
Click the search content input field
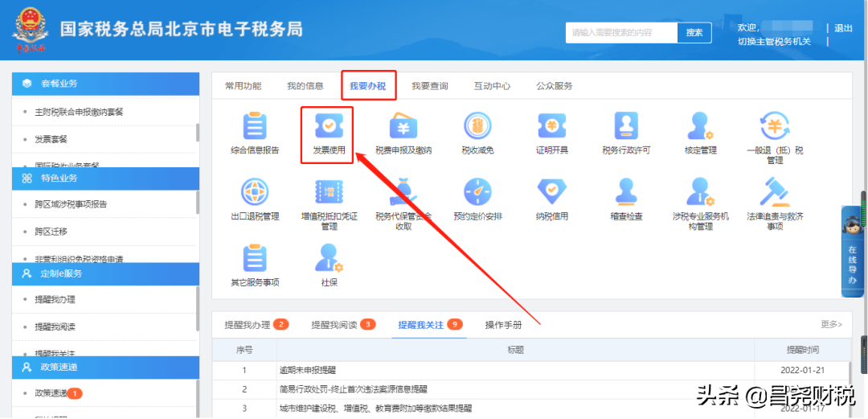tap(621, 33)
